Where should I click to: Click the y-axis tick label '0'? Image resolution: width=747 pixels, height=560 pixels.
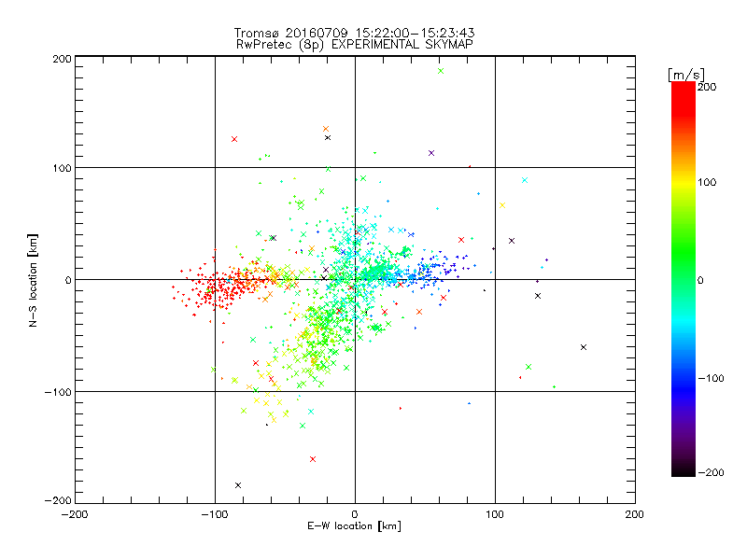click(68, 280)
